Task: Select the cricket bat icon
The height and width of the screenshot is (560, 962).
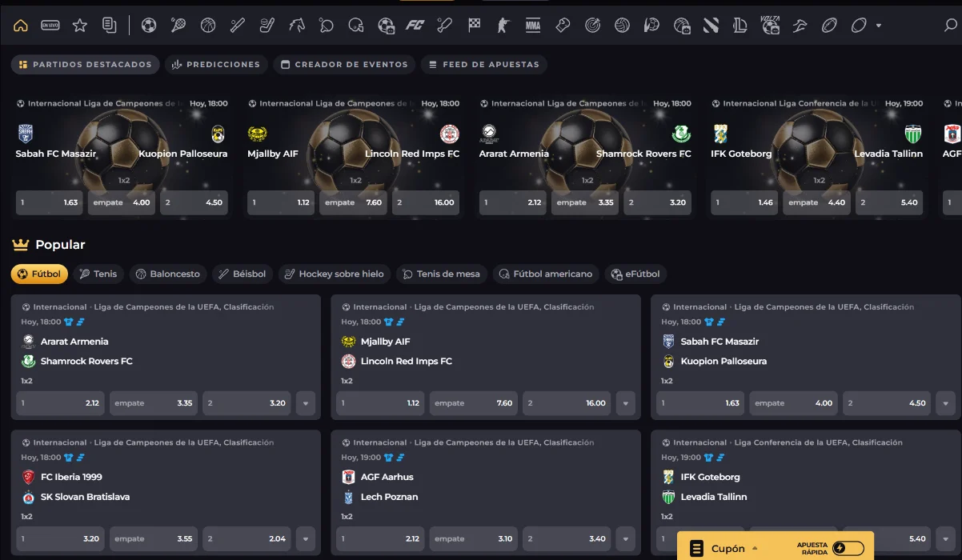Action: [x=444, y=26]
